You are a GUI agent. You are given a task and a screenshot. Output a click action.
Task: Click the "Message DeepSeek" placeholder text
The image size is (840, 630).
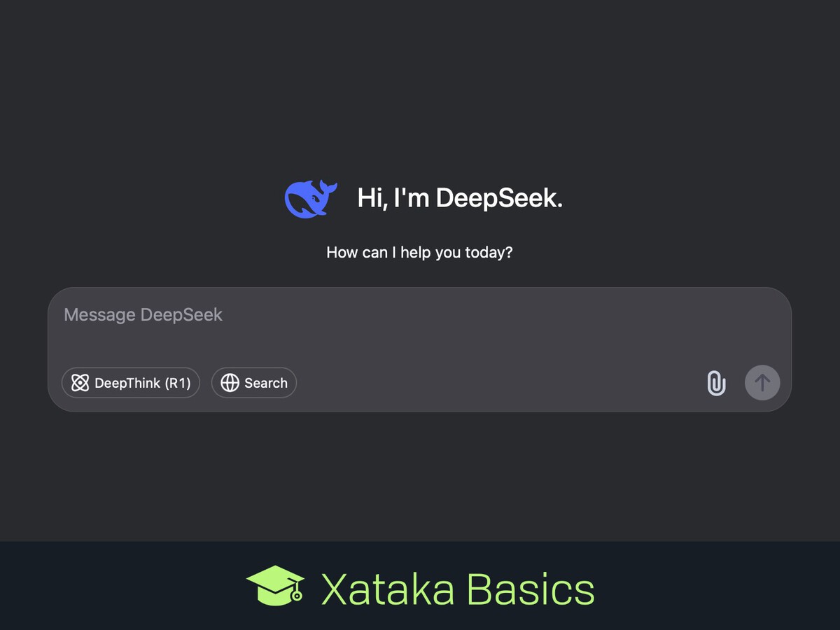coord(143,315)
